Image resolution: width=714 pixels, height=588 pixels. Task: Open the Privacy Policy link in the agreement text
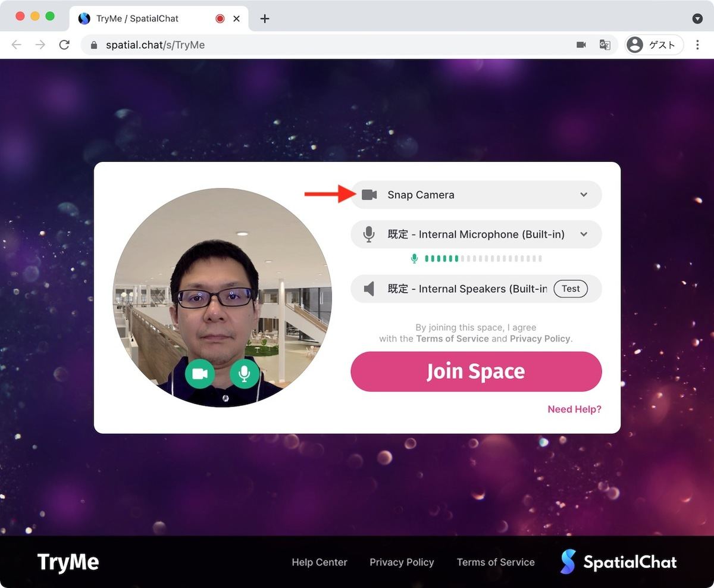tap(540, 339)
